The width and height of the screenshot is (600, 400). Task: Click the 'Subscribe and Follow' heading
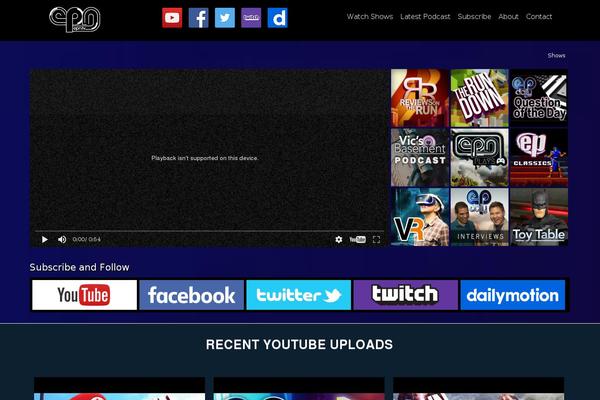(79, 267)
